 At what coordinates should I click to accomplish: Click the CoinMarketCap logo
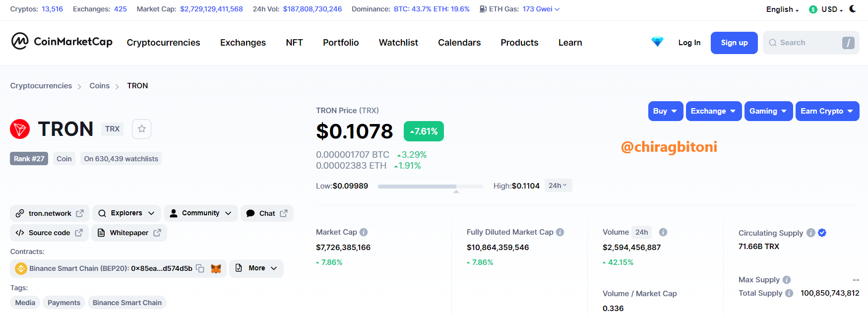(x=62, y=42)
